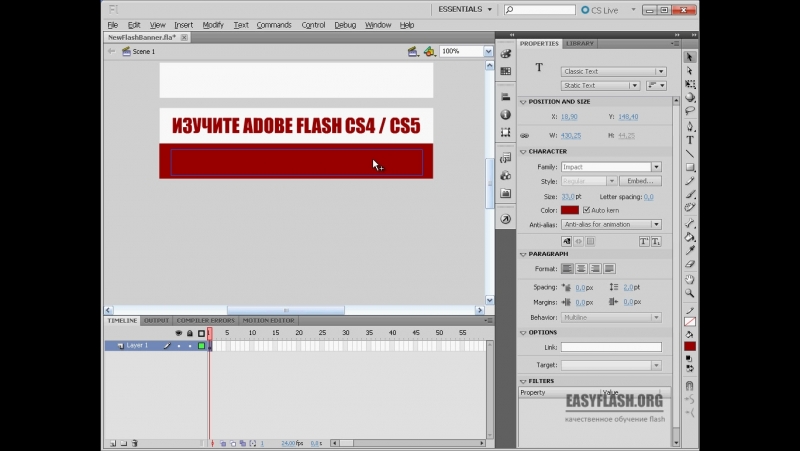800x451 pixels.
Task: Choose align left paragraph format
Action: (x=567, y=268)
